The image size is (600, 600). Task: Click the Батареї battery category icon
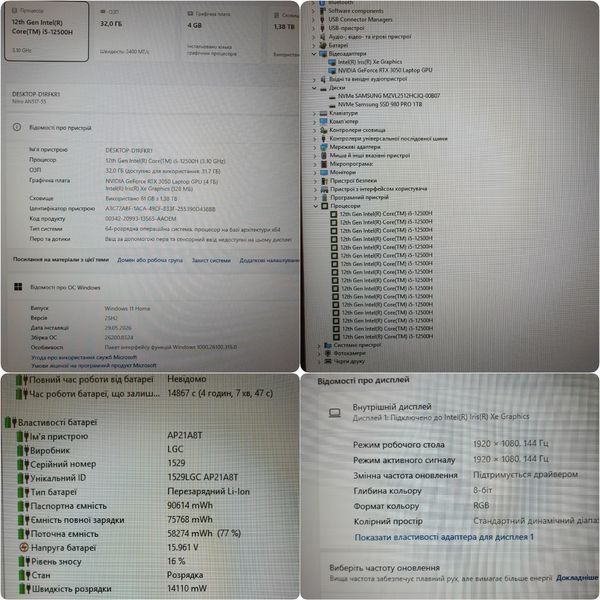point(323,45)
